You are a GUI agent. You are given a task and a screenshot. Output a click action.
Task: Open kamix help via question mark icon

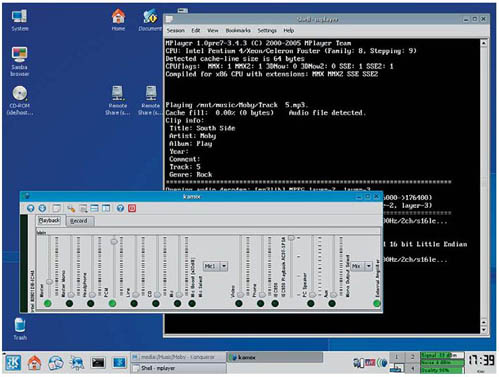(120, 208)
